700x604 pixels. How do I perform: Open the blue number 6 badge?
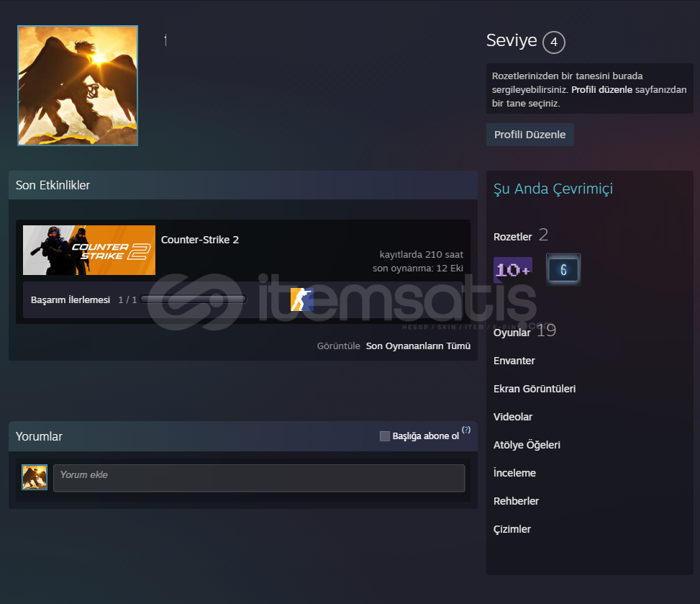tap(563, 269)
